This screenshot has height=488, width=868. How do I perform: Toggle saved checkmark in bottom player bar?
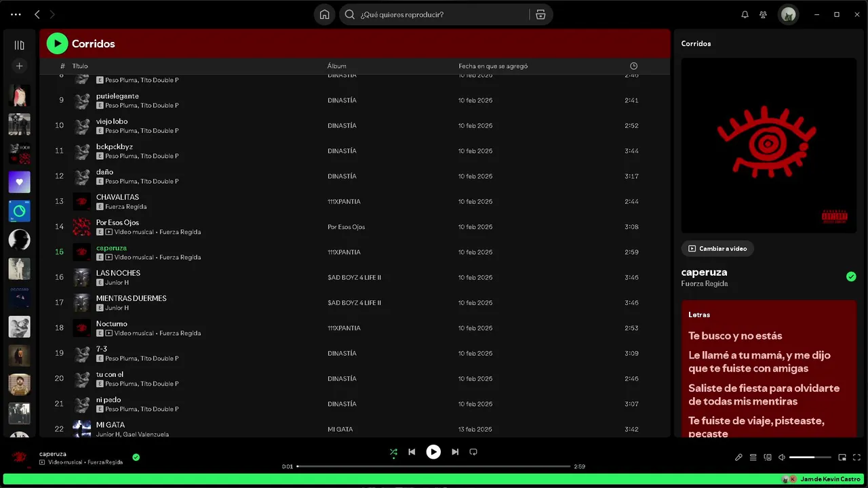(136, 457)
